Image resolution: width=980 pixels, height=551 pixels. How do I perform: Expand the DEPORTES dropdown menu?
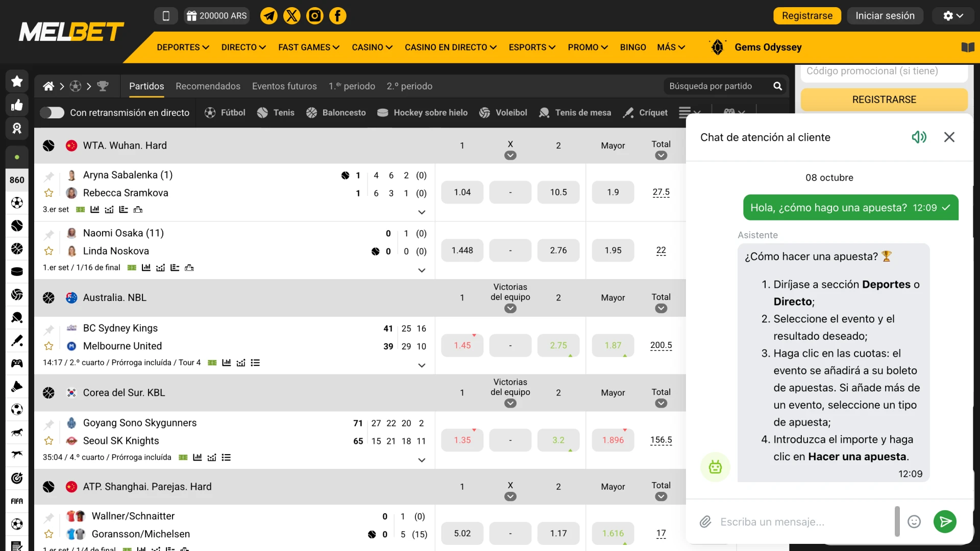(x=183, y=47)
